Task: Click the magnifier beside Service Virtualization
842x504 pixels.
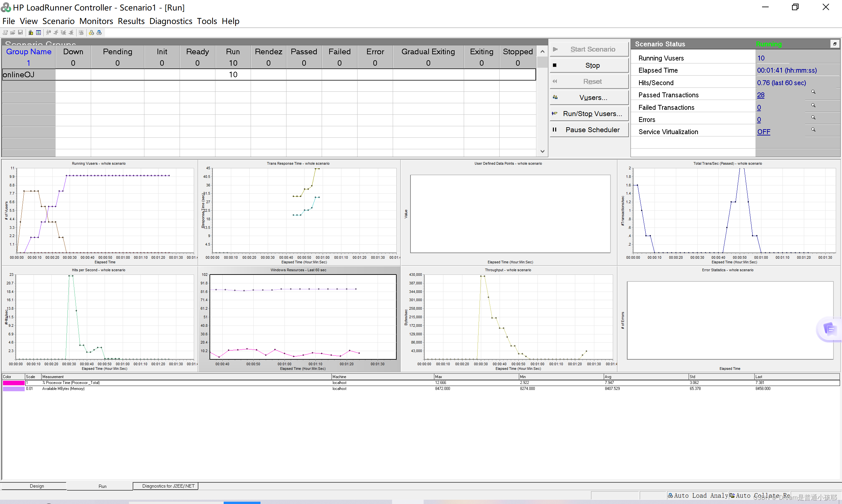Action: coord(813,130)
